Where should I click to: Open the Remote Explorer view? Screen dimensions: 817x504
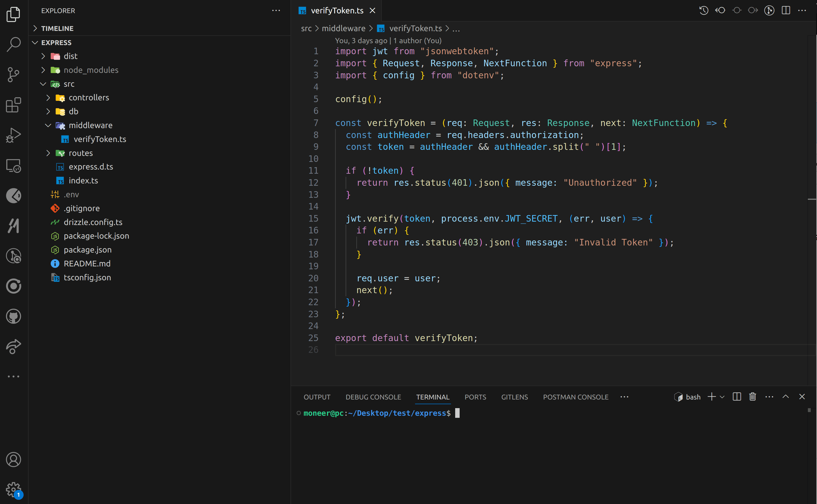point(14,166)
